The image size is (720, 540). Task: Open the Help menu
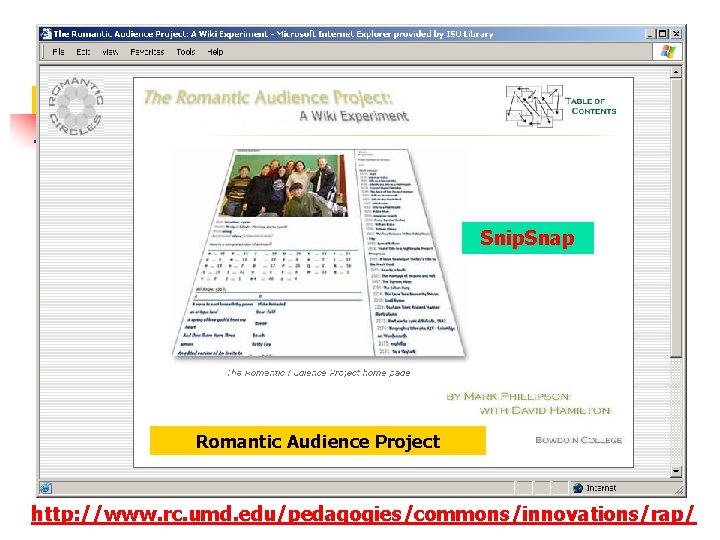tap(215, 52)
